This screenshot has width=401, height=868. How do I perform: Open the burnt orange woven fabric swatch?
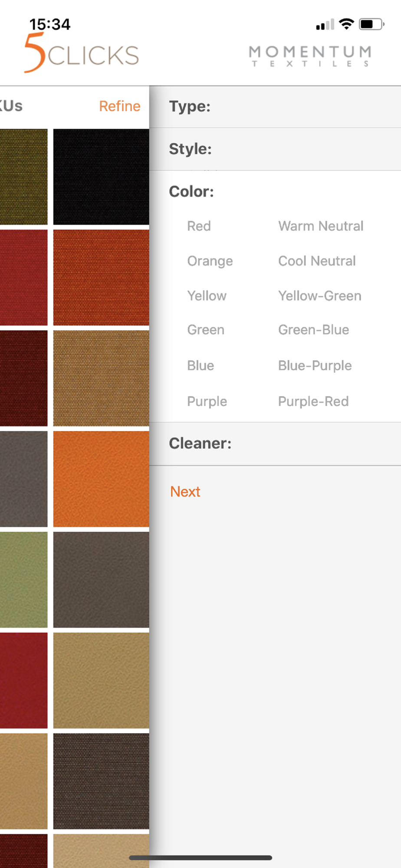[101, 277]
